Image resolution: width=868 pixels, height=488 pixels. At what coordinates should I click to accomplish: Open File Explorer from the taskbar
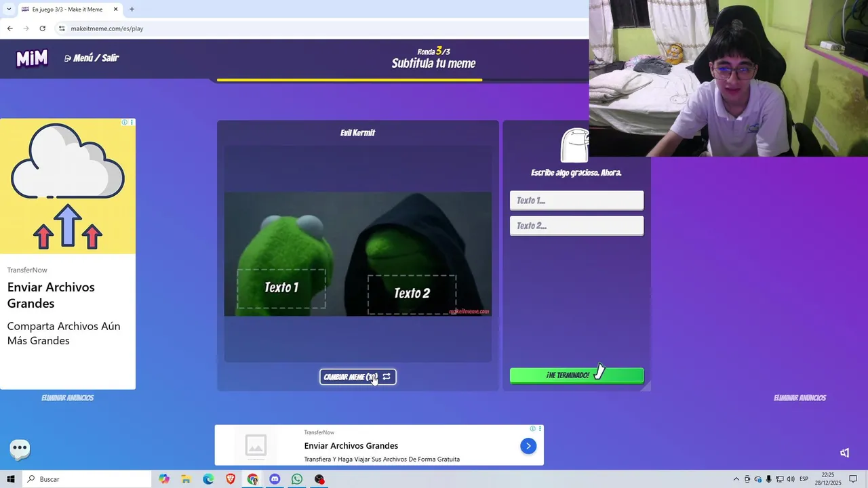pos(186,479)
